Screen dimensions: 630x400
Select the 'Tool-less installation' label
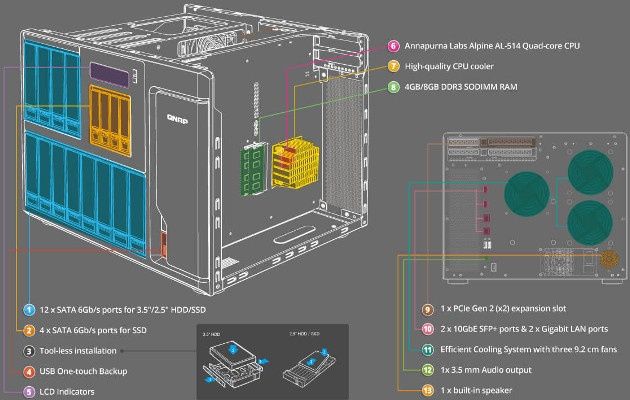[x=78, y=351]
